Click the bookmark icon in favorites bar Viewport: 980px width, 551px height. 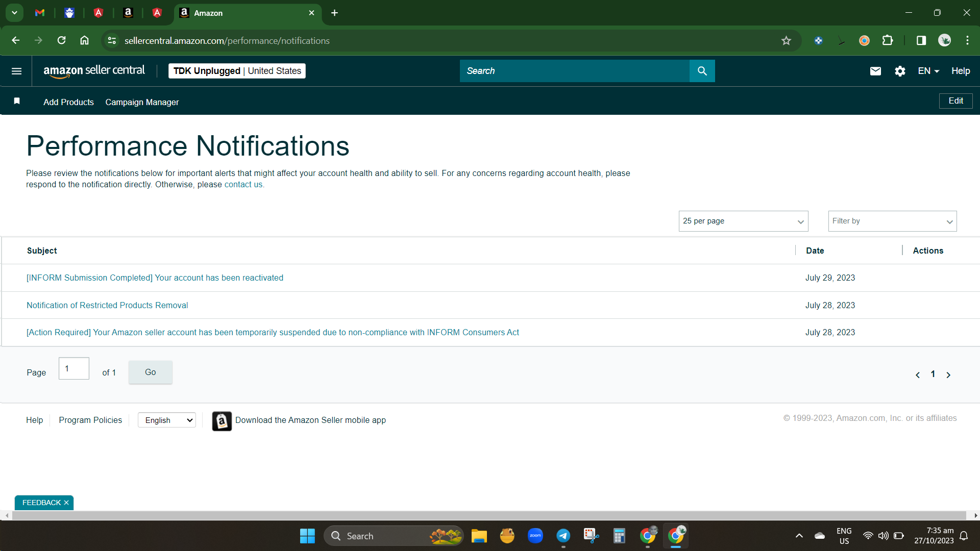(17, 101)
